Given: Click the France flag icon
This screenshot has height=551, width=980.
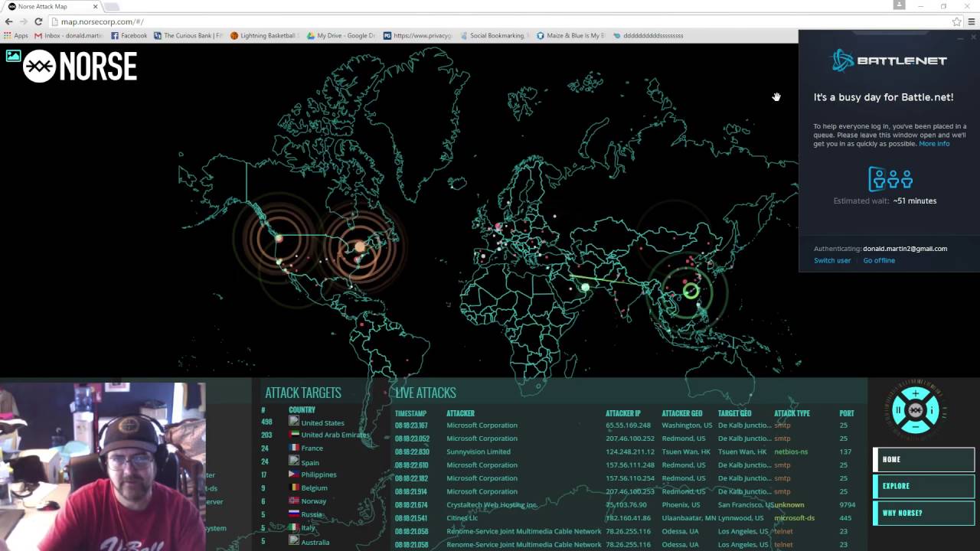Looking at the screenshot, I should click(294, 448).
